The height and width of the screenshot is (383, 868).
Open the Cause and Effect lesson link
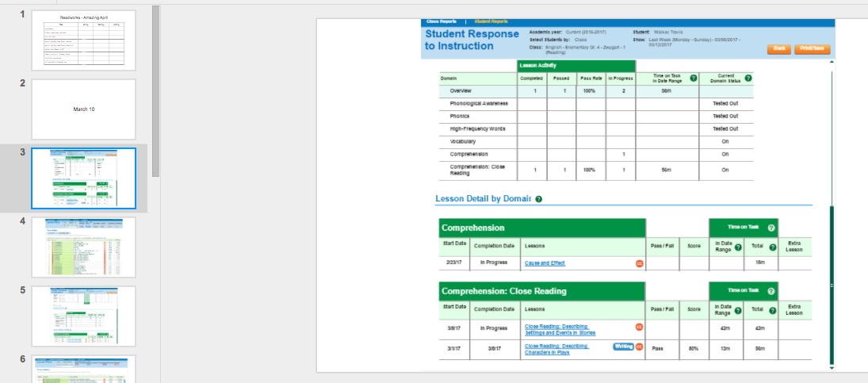coord(545,263)
